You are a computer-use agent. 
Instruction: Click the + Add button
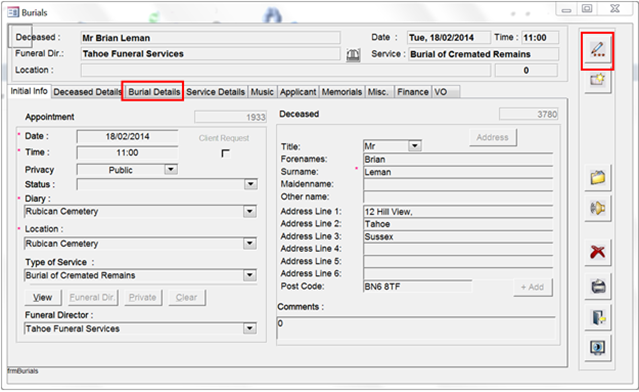tap(533, 287)
